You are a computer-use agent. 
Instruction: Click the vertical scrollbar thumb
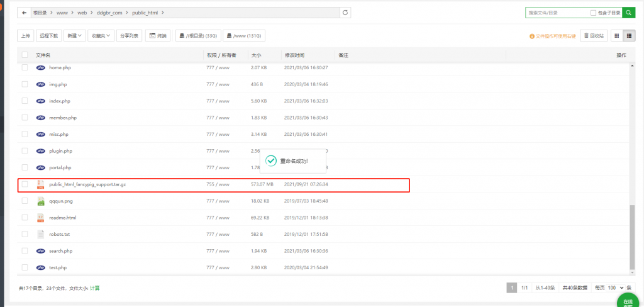[632, 237]
